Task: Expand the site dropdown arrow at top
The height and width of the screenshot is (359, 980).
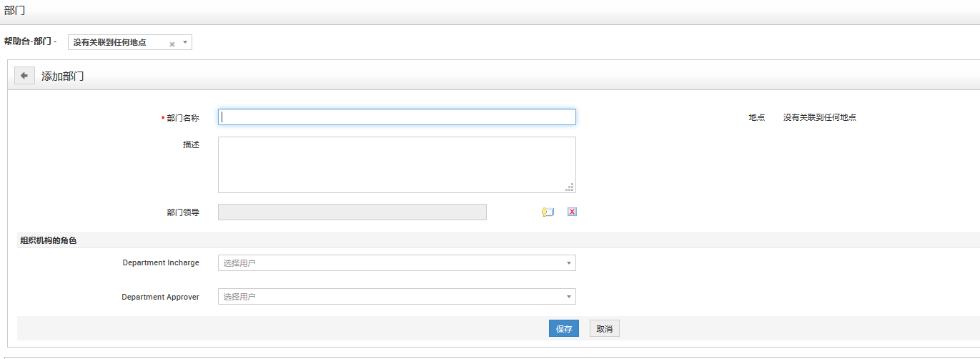Action: pos(185,42)
